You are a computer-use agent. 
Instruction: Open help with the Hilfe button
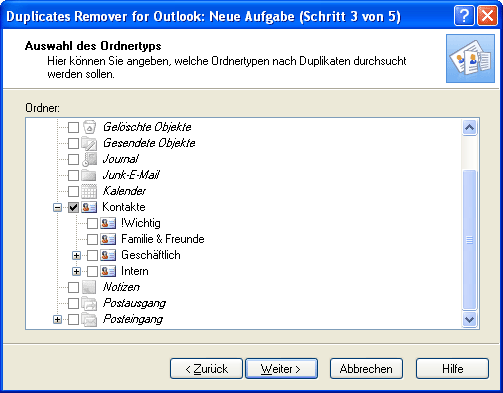coord(452,369)
